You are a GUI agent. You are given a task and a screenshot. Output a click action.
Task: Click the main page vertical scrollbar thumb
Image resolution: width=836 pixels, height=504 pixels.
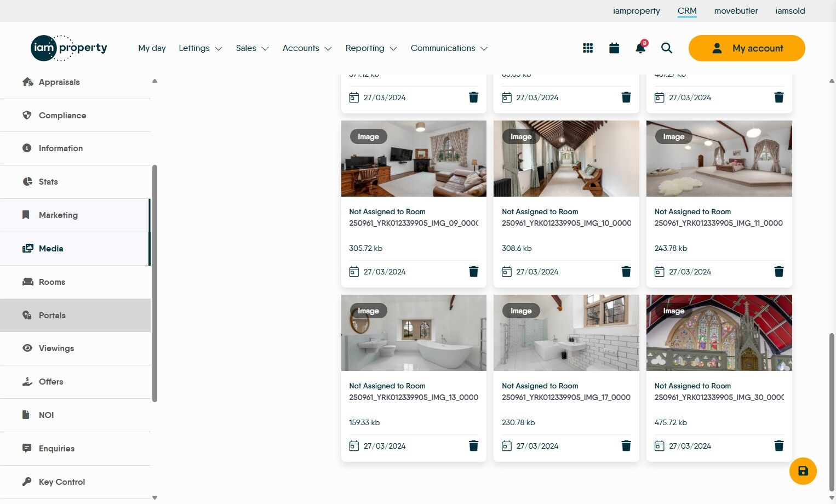click(832, 412)
